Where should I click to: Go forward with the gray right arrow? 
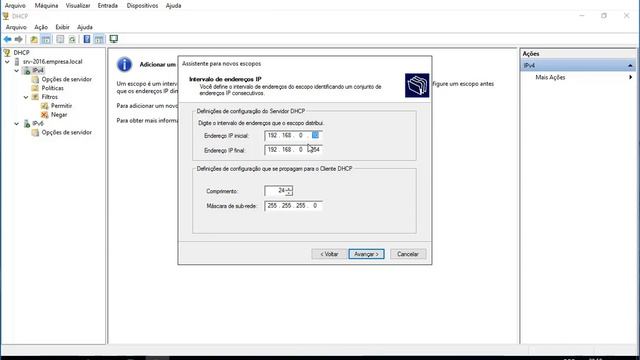(x=18, y=39)
